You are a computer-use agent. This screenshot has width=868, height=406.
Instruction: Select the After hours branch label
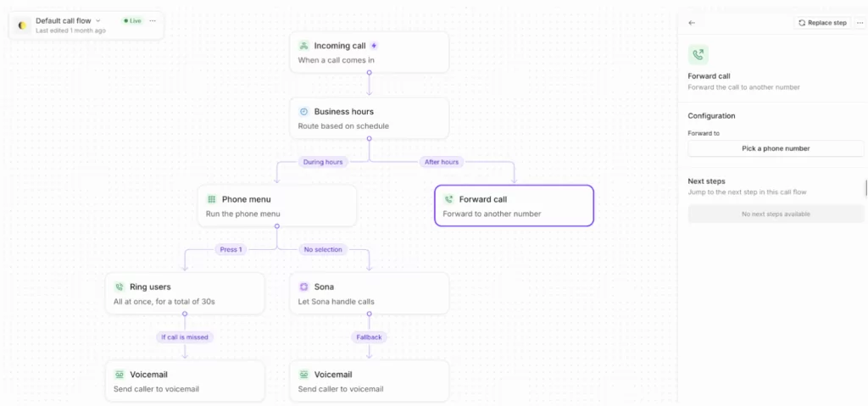(440, 162)
